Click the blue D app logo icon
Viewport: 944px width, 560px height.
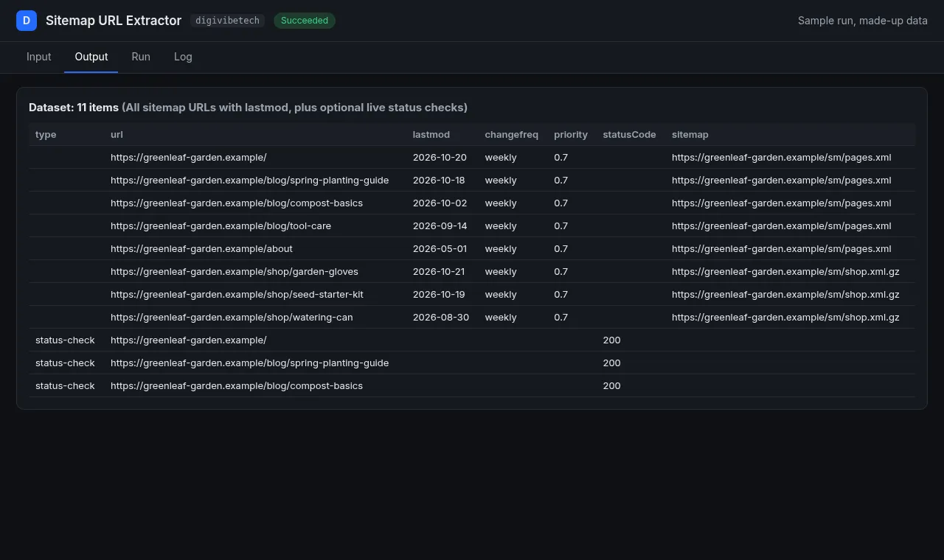point(27,21)
